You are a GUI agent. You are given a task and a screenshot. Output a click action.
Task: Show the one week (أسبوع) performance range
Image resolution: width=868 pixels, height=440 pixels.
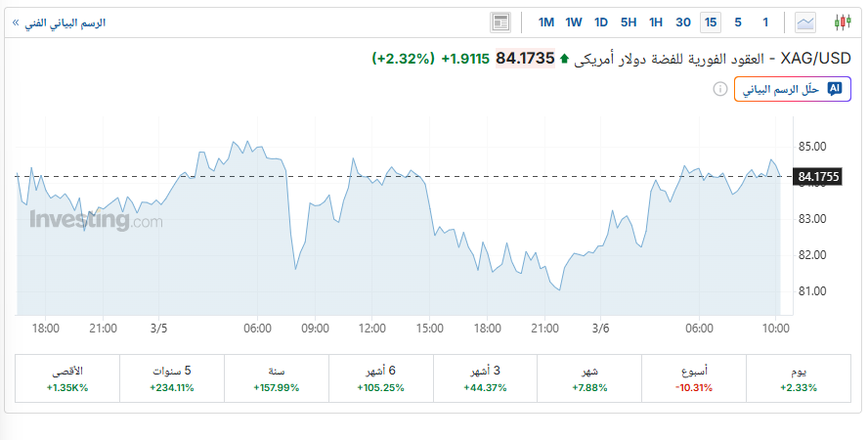[x=693, y=378]
